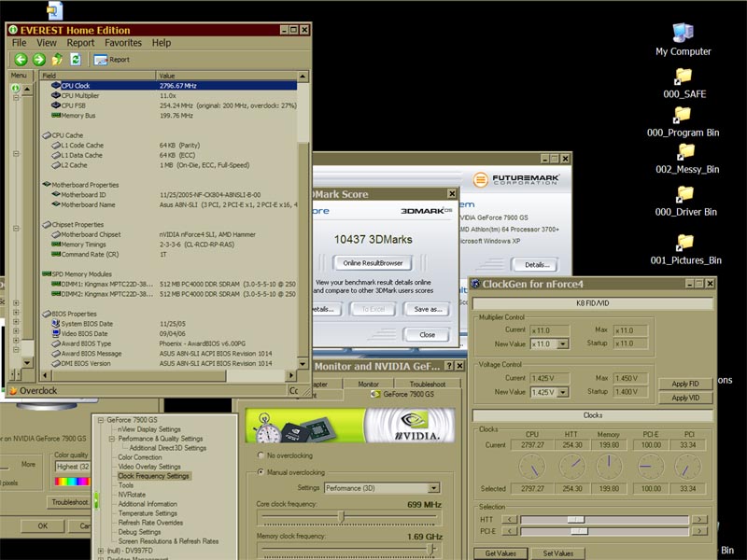The width and height of the screenshot is (747, 560).
Task: Click the Apply FID button
Action: 684,384
